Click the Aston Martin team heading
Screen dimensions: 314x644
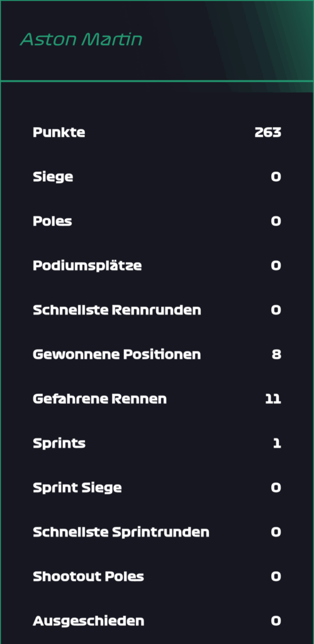pyautogui.click(x=81, y=40)
